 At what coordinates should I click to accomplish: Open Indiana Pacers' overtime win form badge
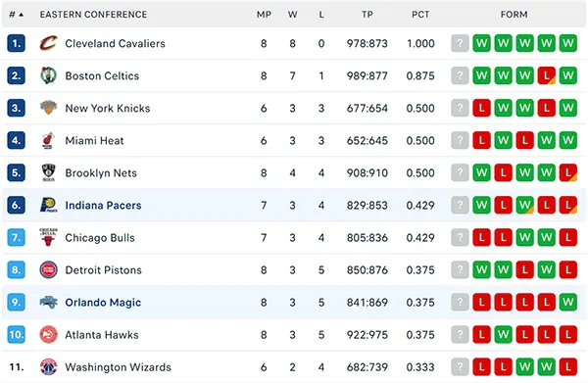pyautogui.click(x=524, y=205)
